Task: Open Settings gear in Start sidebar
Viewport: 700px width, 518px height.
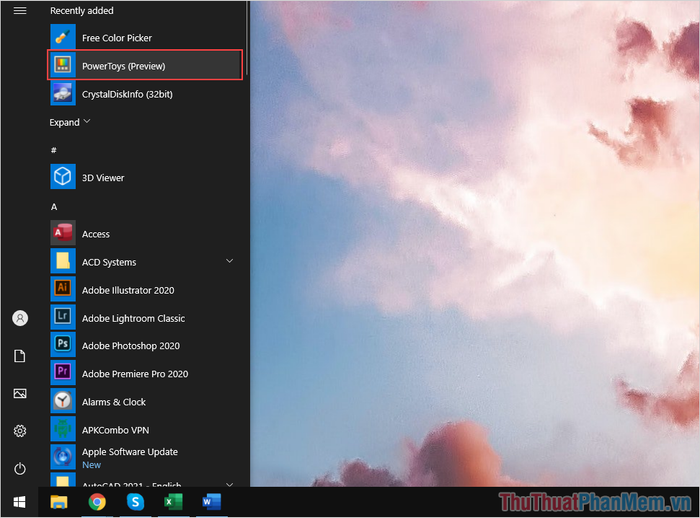Action: pyautogui.click(x=20, y=431)
